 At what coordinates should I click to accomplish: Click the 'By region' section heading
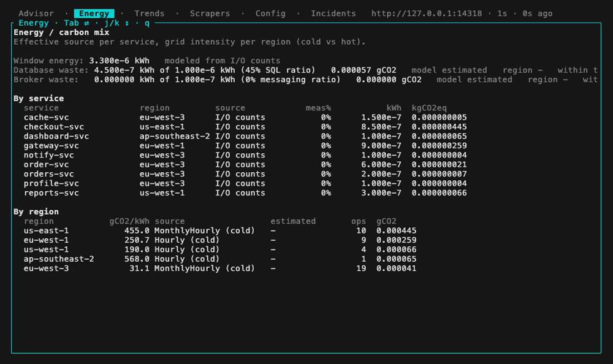tap(36, 212)
